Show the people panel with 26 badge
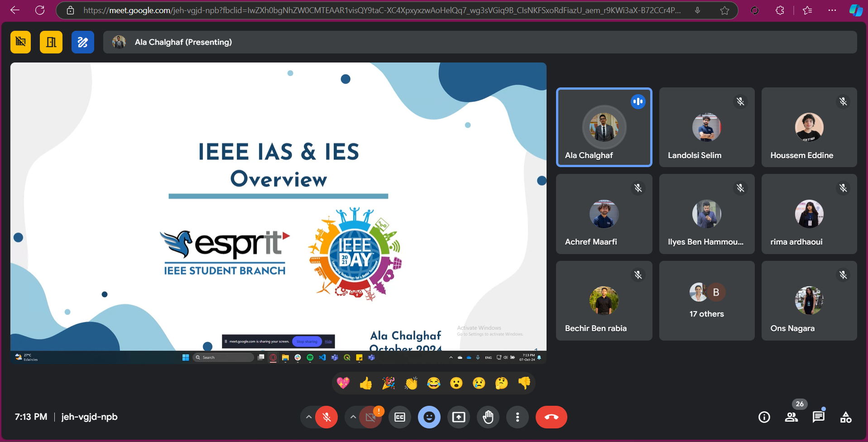This screenshot has height=442, width=868. (x=791, y=417)
